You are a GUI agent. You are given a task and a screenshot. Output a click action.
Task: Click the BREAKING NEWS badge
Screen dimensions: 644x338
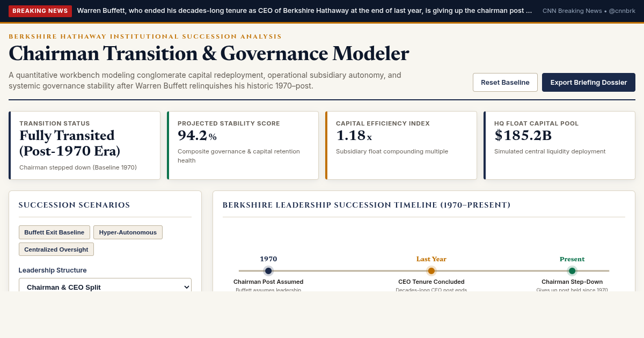[40, 11]
